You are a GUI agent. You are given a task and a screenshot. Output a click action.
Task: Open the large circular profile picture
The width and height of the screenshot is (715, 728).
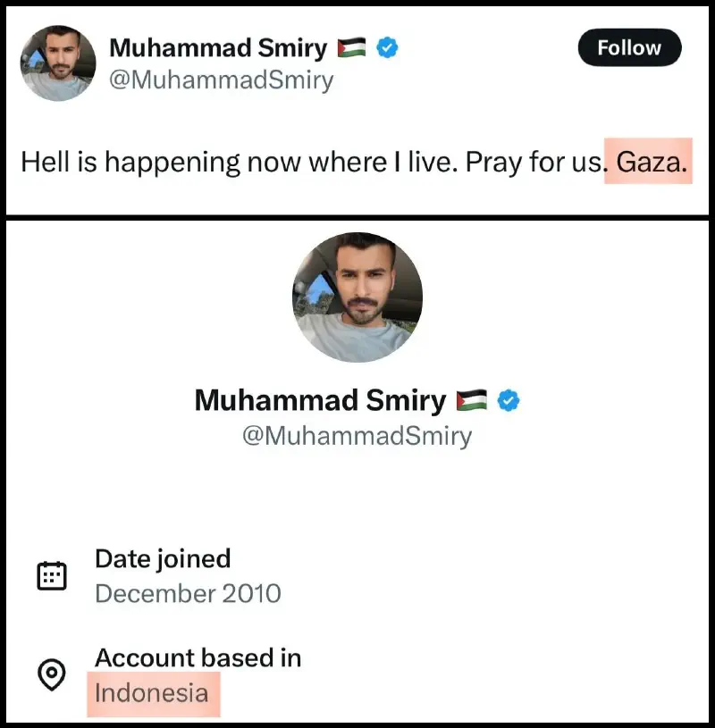click(x=357, y=297)
